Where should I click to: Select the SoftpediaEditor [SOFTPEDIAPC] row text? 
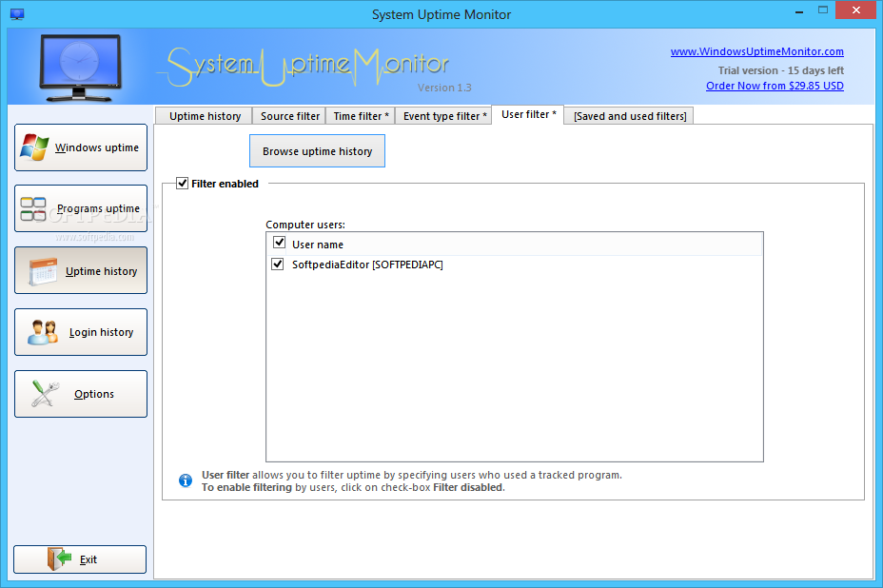coord(367,265)
